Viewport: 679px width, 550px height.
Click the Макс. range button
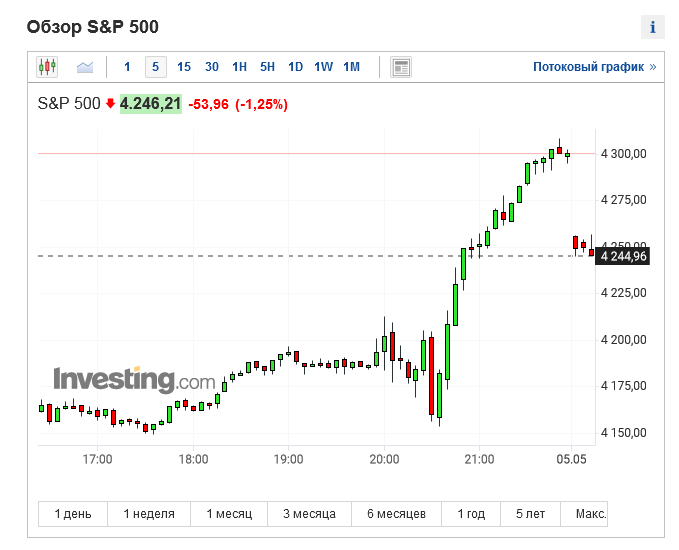pos(590,514)
